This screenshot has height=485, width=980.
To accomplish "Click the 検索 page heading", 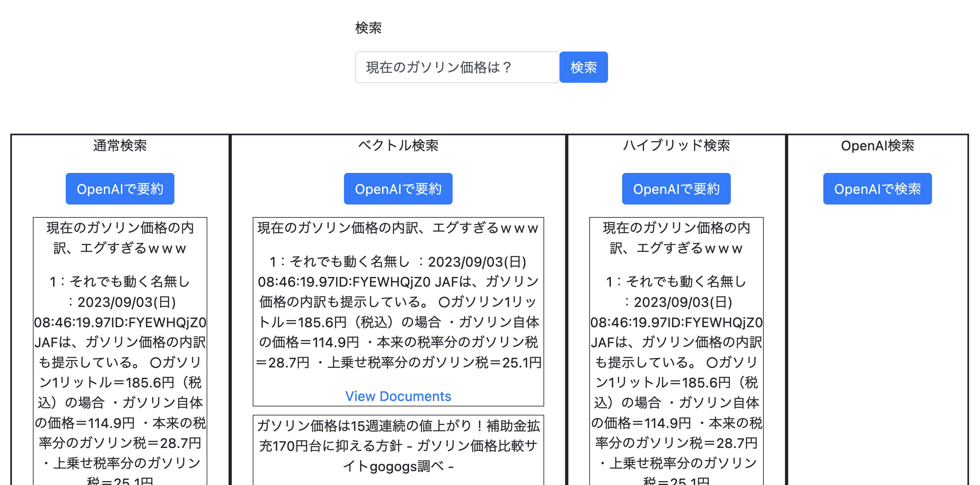I will tap(367, 28).
